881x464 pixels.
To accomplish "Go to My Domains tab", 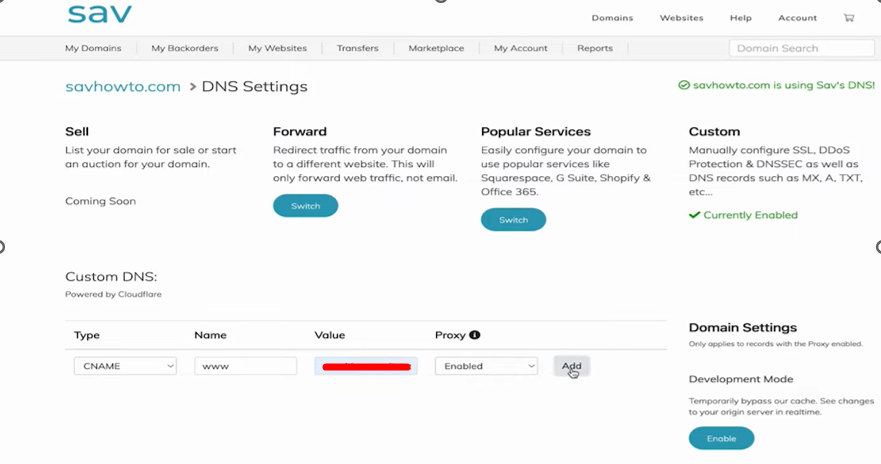I will click(x=93, y=48).
